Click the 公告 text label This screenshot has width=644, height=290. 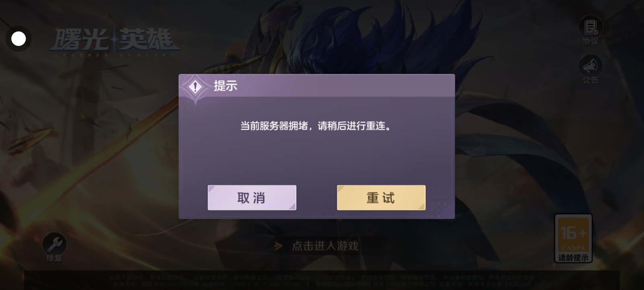tap(590, 80)
